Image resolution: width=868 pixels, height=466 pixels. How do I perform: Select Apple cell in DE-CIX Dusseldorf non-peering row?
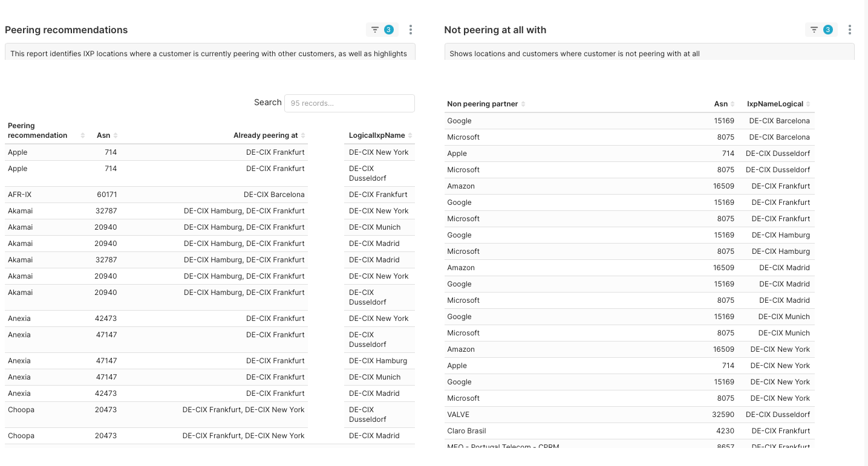pyautogui.click(x=457, y=154)
